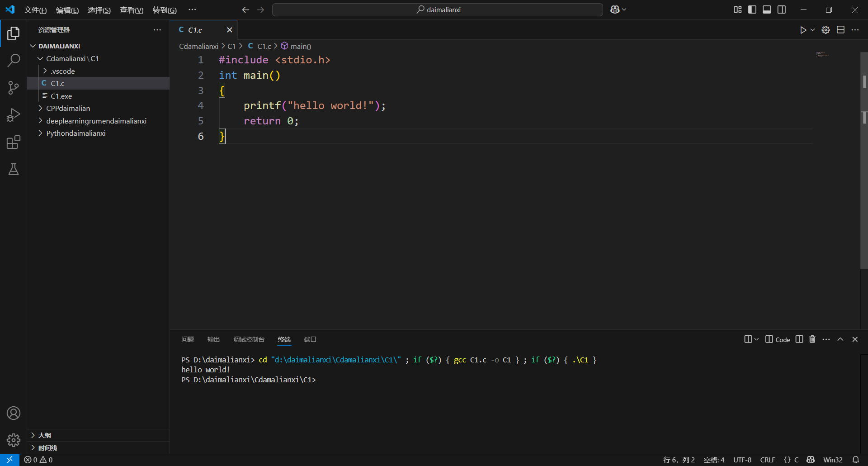Open the File menu 文件(F)
This screenshot has width=868, height=466.
click(x=35, y=10)
